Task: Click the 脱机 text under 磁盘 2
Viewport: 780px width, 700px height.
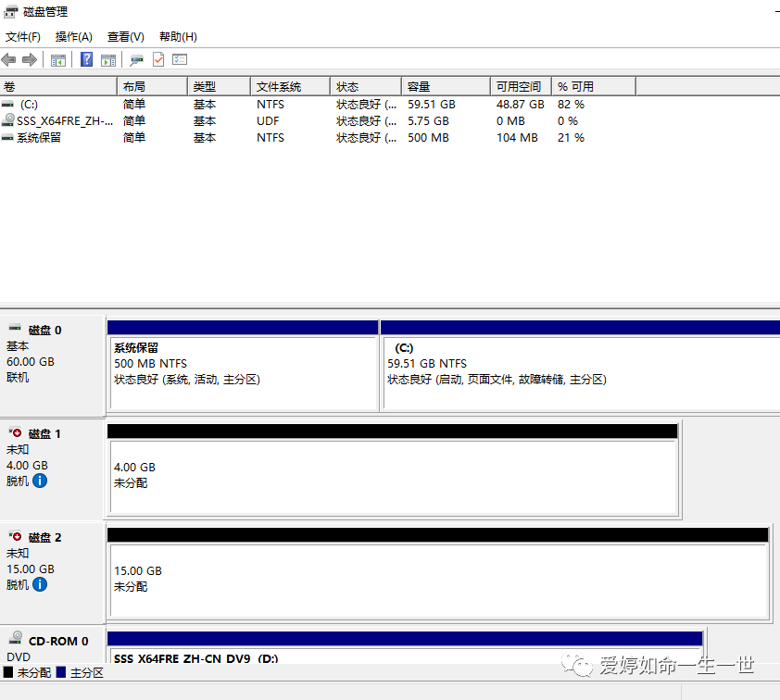Action: (18, 584)
